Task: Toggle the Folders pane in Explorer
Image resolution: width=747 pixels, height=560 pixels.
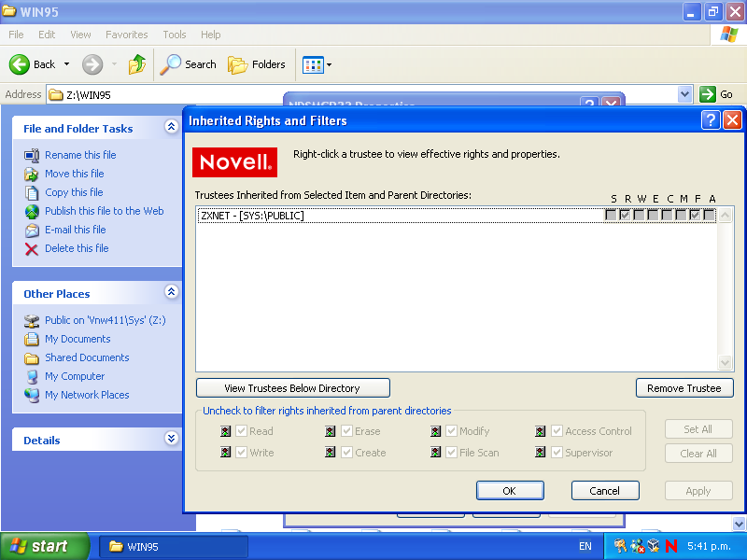Action: [x=257, y=64]
